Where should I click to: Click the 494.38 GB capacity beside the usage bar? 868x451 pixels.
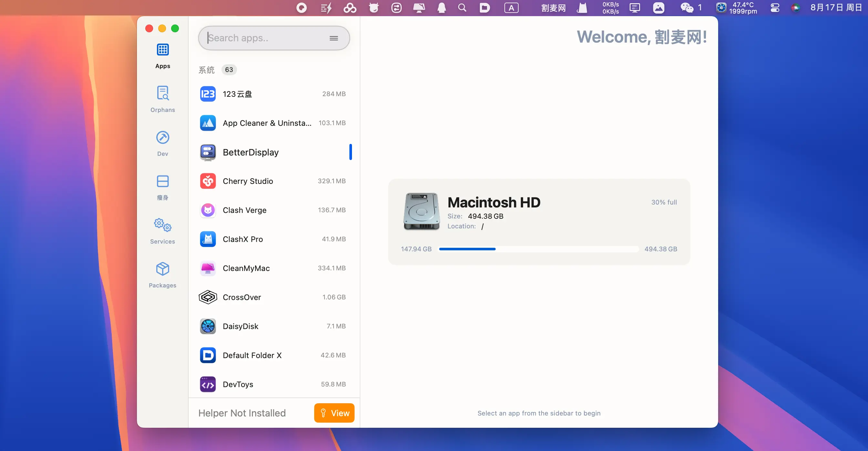(x=660, y=249)
